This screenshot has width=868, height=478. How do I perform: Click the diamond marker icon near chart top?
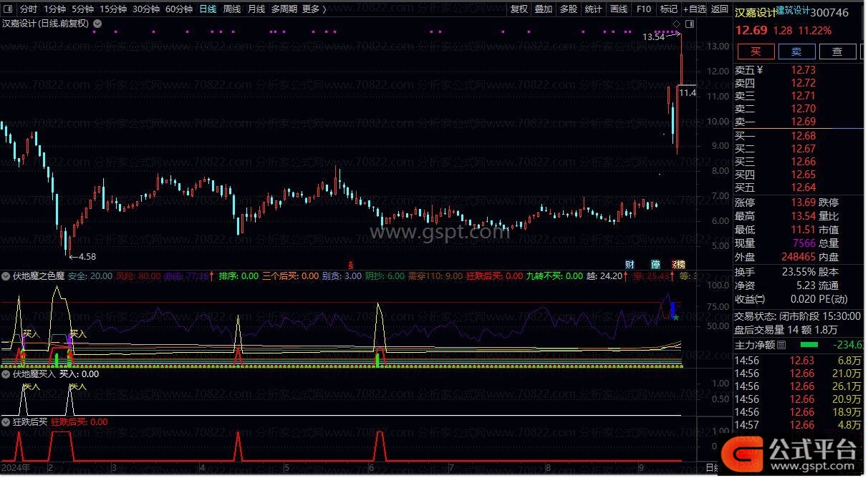point(676,23)
